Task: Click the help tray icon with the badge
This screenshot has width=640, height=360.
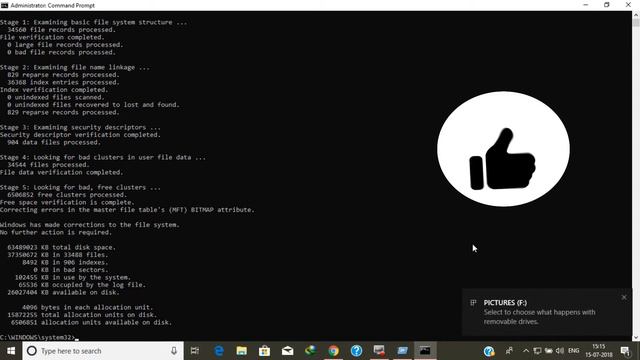Action: click(x=489, y=351)
